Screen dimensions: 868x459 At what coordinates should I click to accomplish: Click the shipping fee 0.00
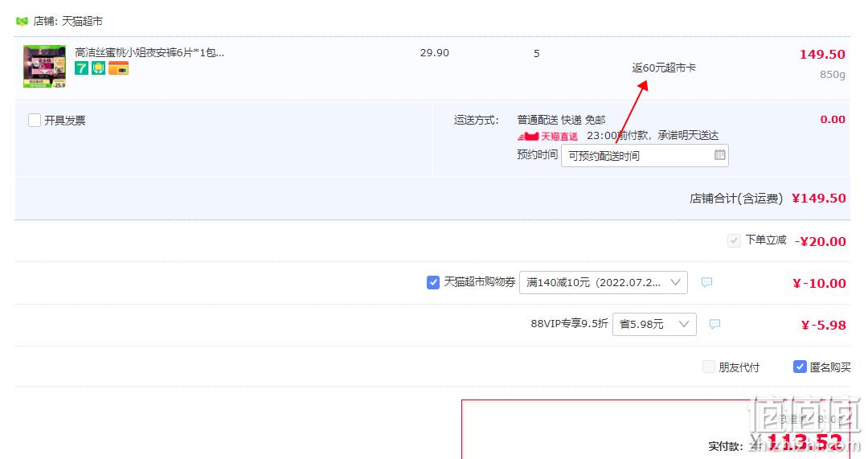833,119
